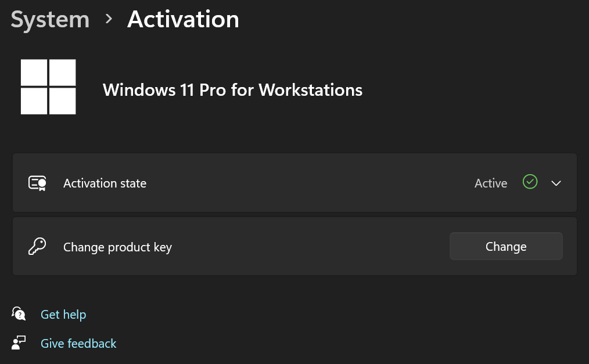Navigate to System in the breadcrumb
The width and height of the screenshot is (589, 364).
(49, 19)
